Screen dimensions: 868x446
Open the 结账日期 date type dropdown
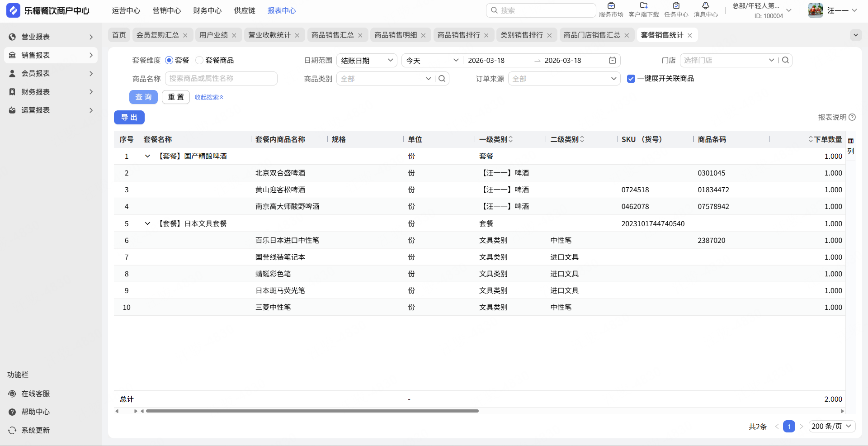point(367,61)
